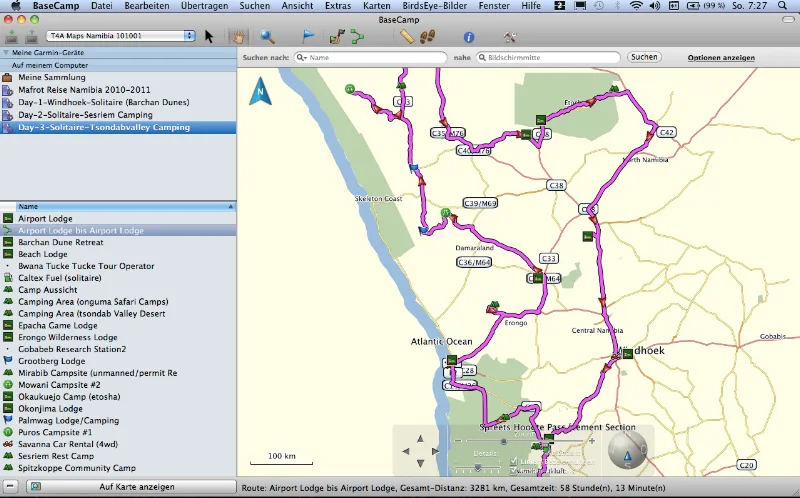Click the receive from device toolbar icon
This screenshot has width=800, height=498.
coord(32,36)
